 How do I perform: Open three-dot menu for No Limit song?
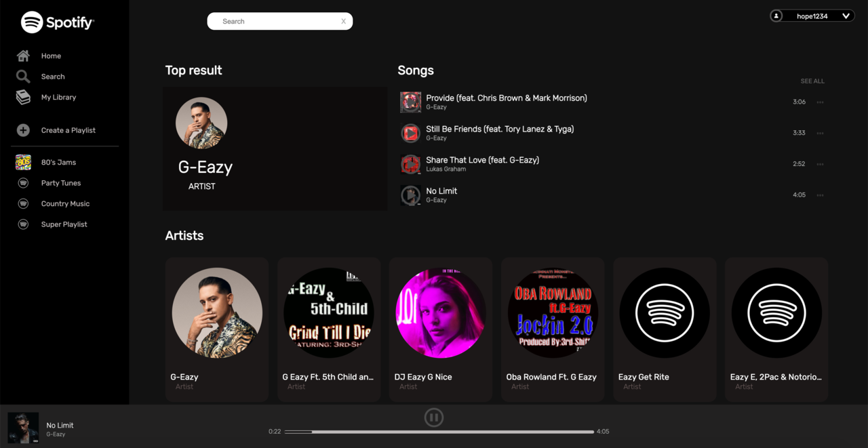tap(820, 195)
